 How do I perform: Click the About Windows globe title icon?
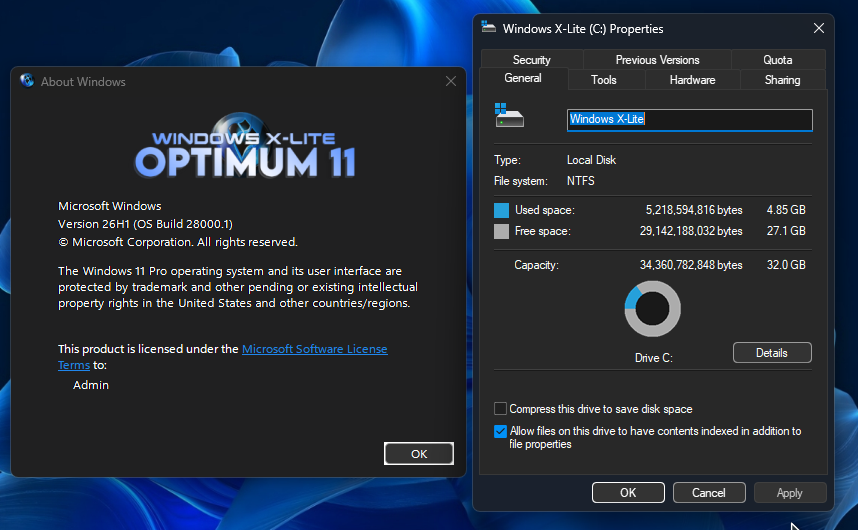click(27, 81)
